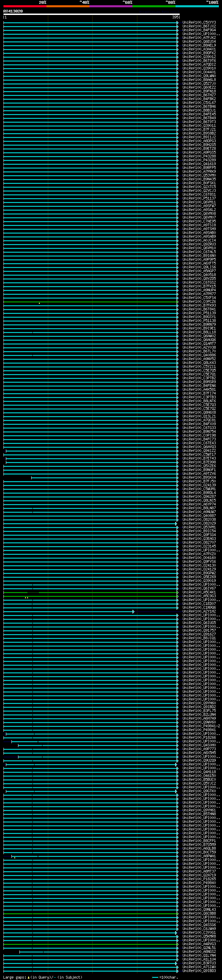Select the UniRef100_Q8H6X8 label
This screenshot has width=222, height=980.
tap(199, 413)
